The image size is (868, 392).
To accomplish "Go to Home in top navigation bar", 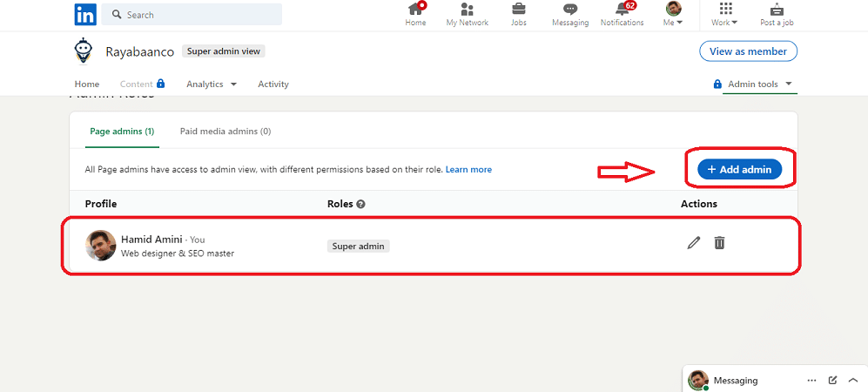I will [x=415, y=15].
